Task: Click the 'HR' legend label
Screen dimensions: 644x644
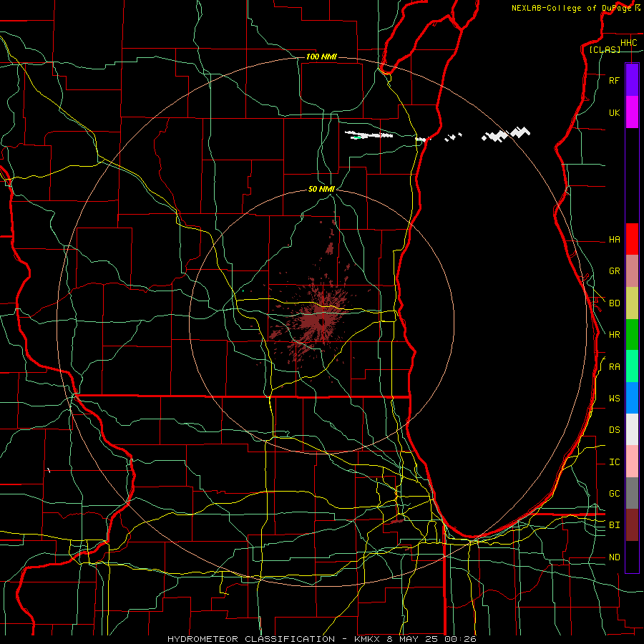Action: coord(614,335)
